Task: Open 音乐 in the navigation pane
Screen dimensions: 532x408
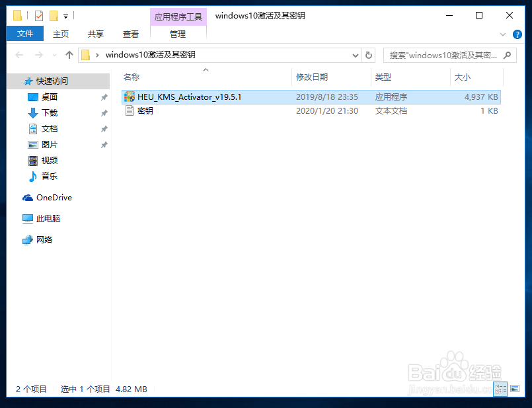Action: coord(50,176)
